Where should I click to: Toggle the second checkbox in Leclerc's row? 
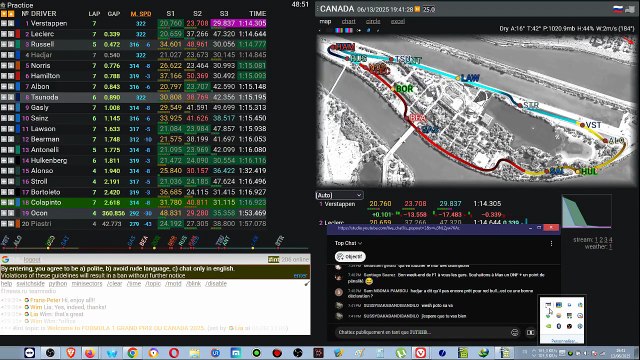[x=11, y=34]
